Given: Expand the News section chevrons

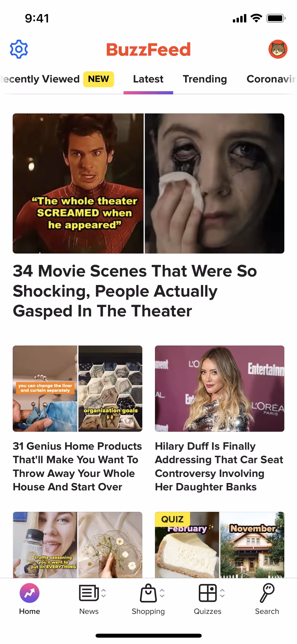Looking at the screenshot, I should click(104, 593).
